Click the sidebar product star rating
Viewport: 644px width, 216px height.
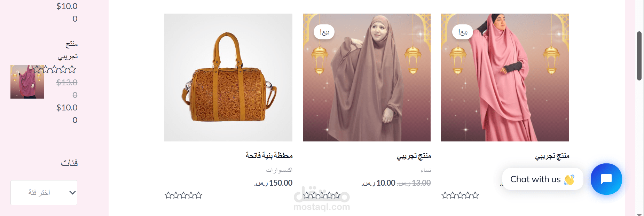click(x=55, y=69)
